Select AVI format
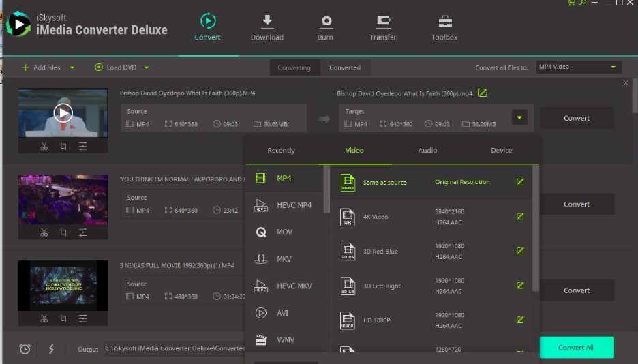Viewport: 638px width, 364px height. click(x=284, y=313)
